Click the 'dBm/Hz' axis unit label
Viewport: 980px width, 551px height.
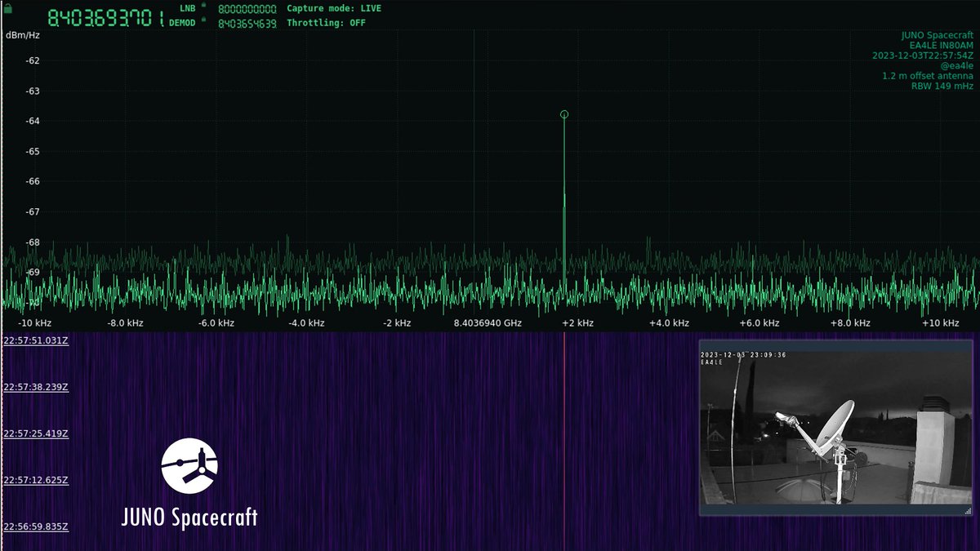22,35
